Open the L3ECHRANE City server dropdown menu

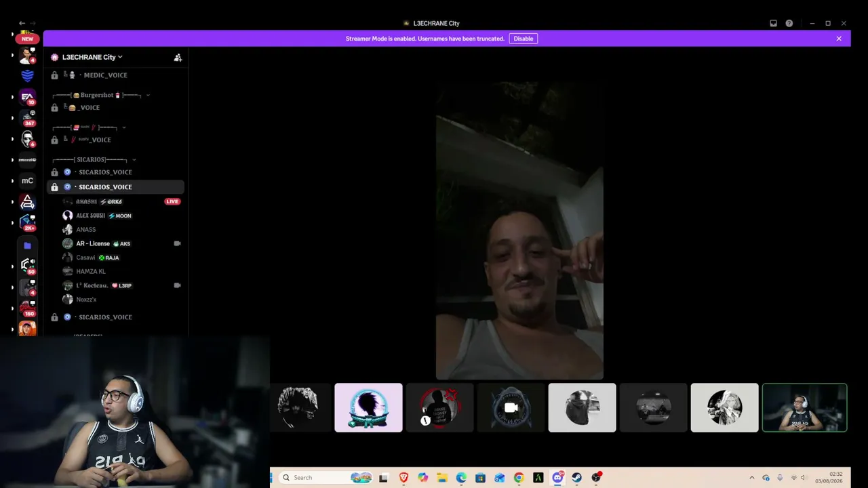pos(92,57)
